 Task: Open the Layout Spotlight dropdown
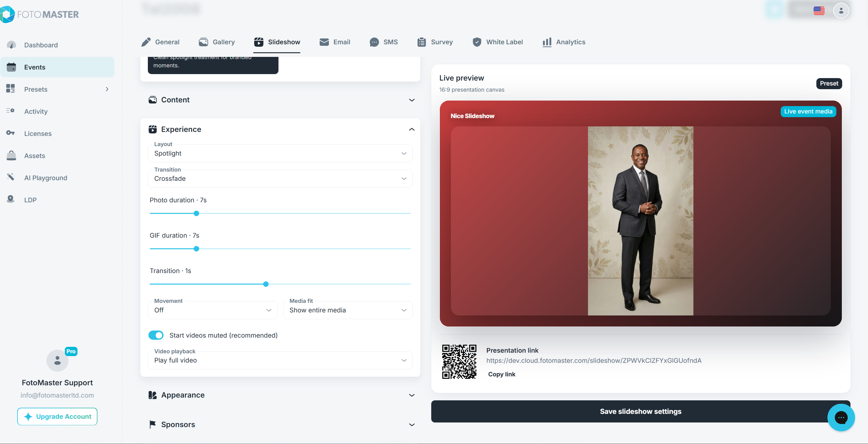pyautogui.click(x=280, y=153)
